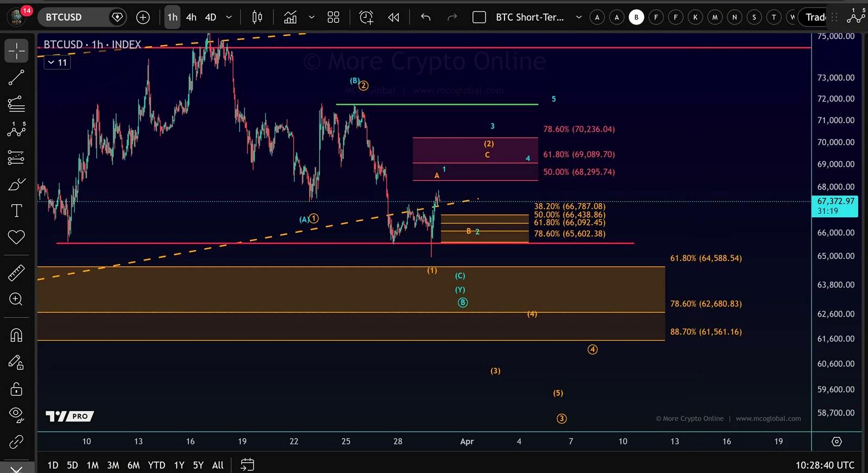Select the K circle button

(x=695, y=17)
